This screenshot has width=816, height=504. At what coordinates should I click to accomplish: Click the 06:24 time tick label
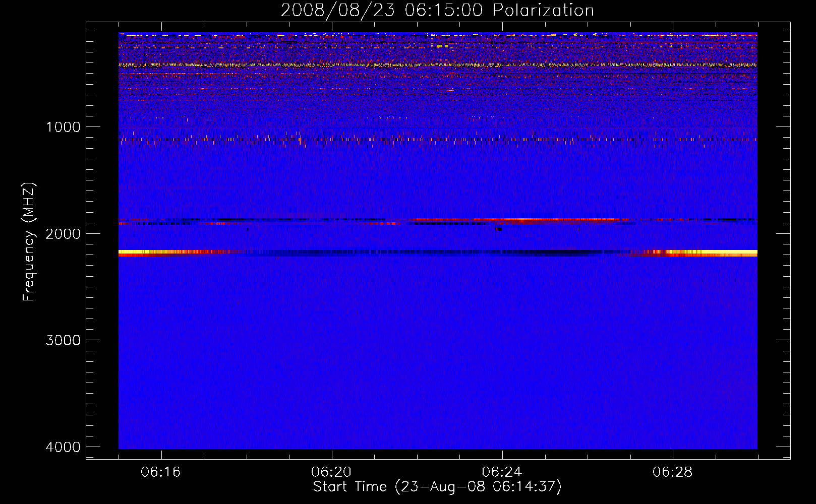pyautogui.click(x=502, y=472)
